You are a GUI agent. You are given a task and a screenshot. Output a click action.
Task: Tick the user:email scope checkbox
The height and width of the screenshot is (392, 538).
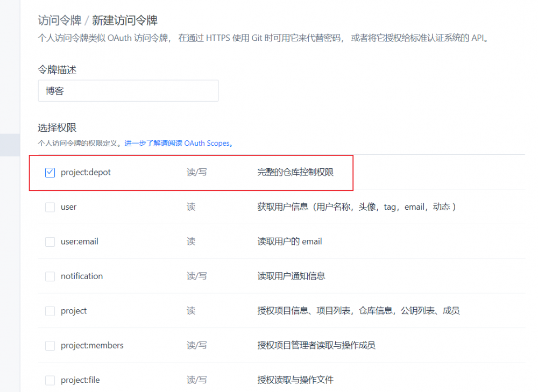(x=50, y=242)
